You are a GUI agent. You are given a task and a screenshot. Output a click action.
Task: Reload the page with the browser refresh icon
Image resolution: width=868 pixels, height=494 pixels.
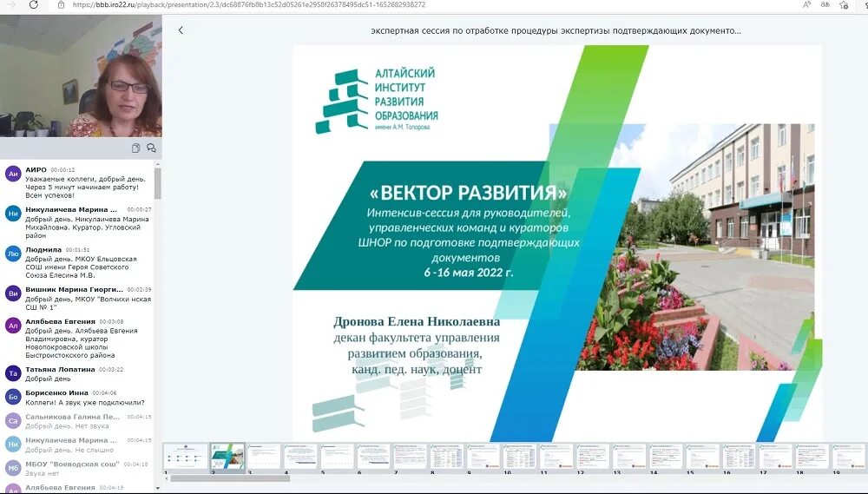34,4
